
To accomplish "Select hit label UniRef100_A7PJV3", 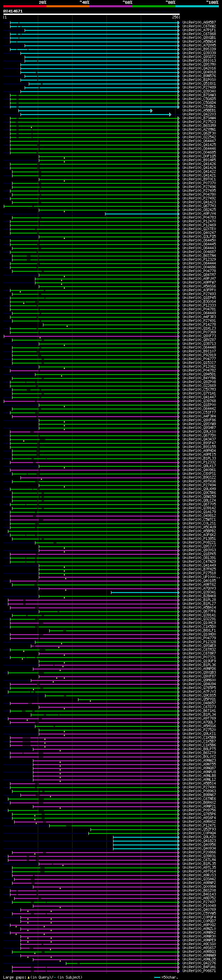I will pos(199,691).
